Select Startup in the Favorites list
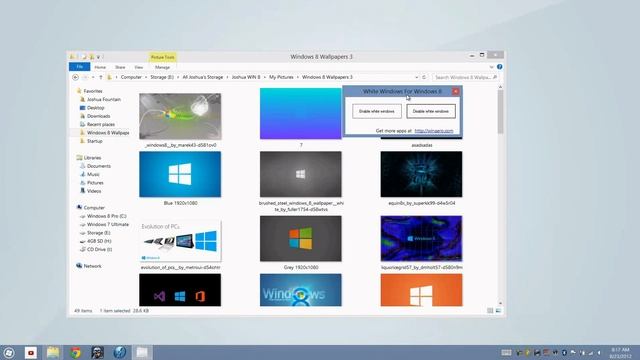 click(94, 141)
